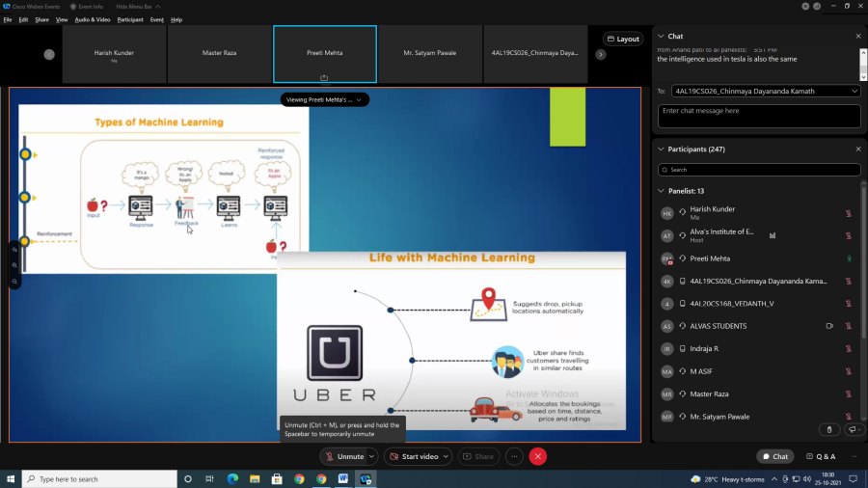
Task: Click HK avatar for Harish Kunder
Action: point(667,213)
